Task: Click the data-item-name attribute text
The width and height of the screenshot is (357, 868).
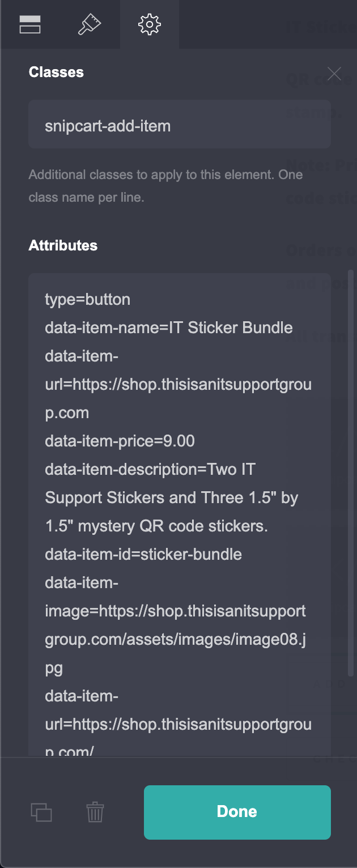Action: coord(168,327)
